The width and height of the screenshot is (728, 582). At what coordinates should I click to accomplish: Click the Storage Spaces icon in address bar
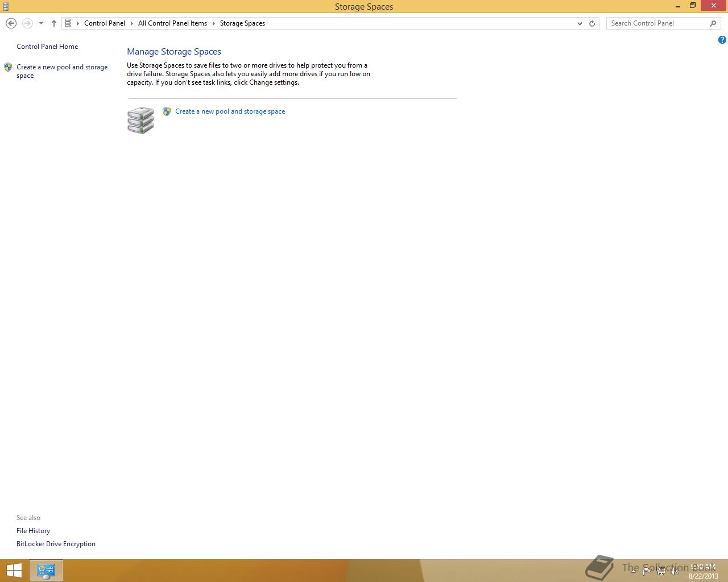68,23
